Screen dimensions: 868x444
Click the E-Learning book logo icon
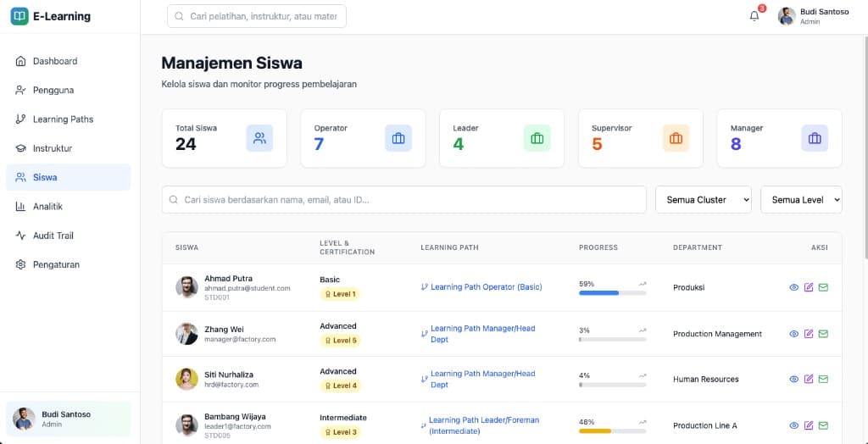pyautogui.click(x=19, y=16)
